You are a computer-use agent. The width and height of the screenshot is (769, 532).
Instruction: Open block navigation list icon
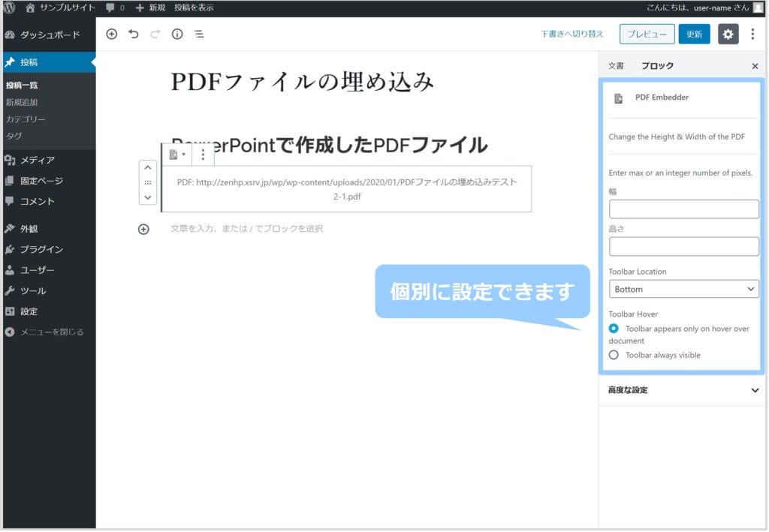click(x=199, y=34)
